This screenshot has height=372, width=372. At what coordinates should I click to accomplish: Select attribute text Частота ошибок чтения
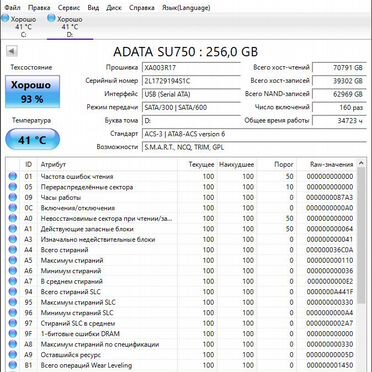tap(77, 176)
